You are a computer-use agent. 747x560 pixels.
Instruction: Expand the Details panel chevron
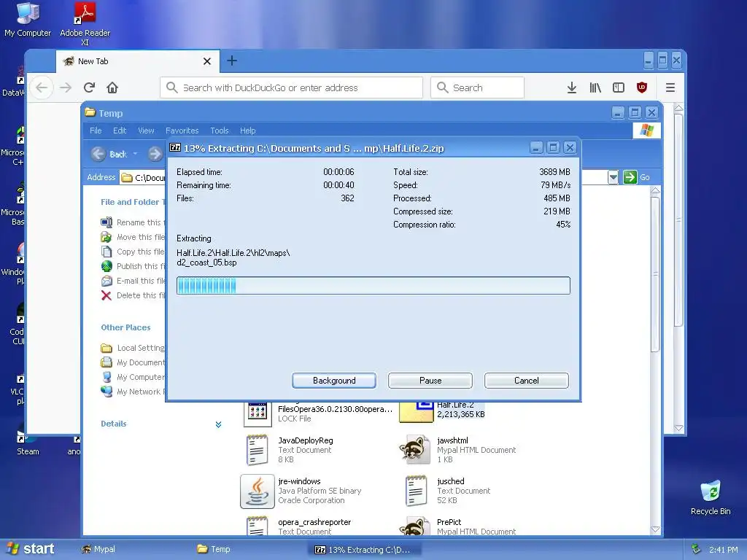[218, 424]
